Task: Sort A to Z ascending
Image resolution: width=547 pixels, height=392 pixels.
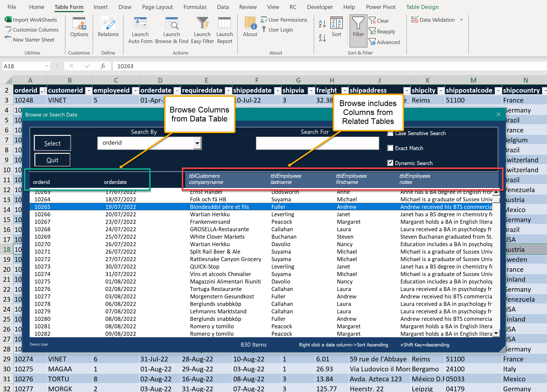Action: pyautogui.click(x=322, y=24)
